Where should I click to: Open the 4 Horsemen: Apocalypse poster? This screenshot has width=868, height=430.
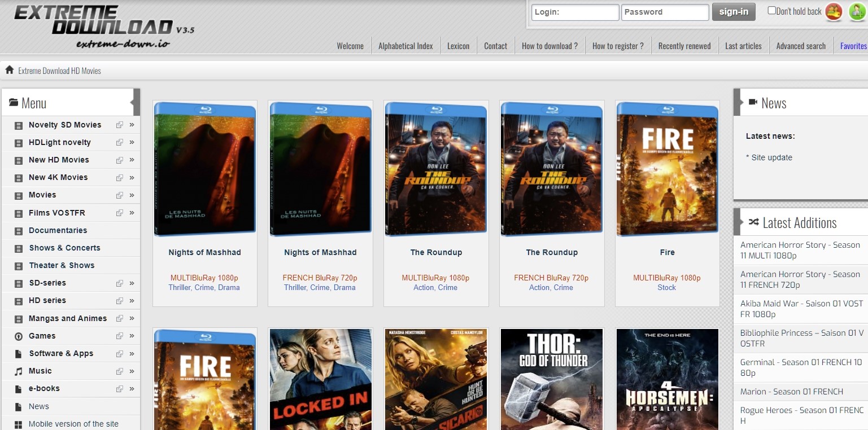[667, 379]
